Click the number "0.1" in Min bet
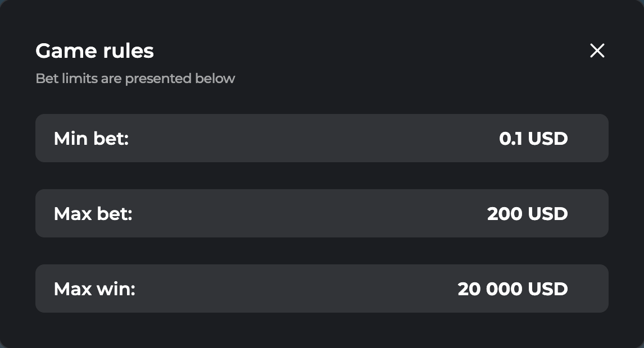The width and height of the screenshot is (644, 348). pyautogui.click(x=511, y=138)
